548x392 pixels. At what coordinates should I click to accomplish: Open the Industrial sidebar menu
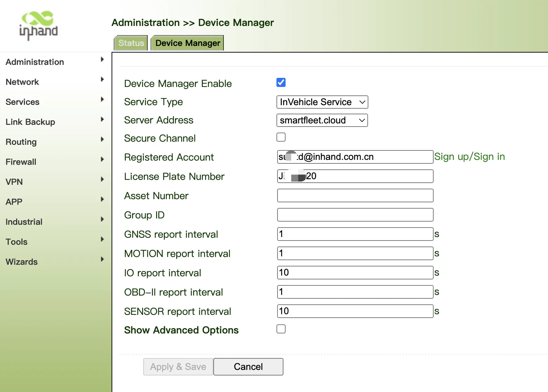click(x=24, y=222)
